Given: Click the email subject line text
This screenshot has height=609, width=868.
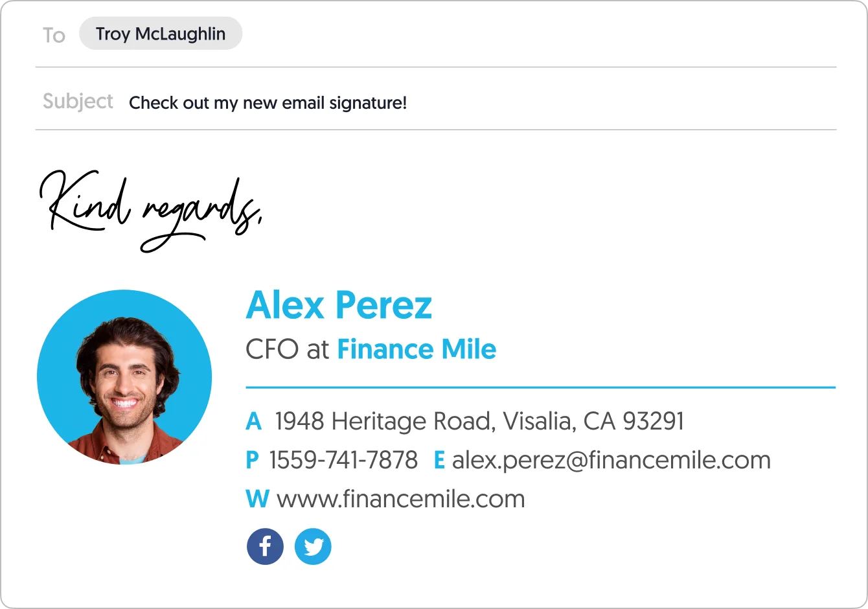Looking at the screenshot, I should coord(268,102).
